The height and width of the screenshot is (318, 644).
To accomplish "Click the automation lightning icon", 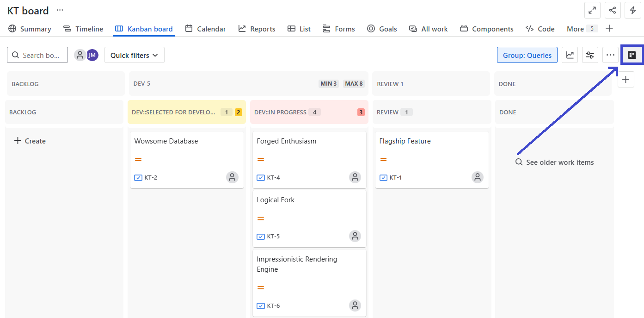I will [x=633, y=10].
